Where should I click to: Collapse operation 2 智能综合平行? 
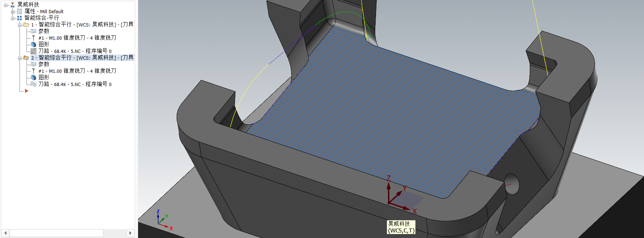coord(20,58)
